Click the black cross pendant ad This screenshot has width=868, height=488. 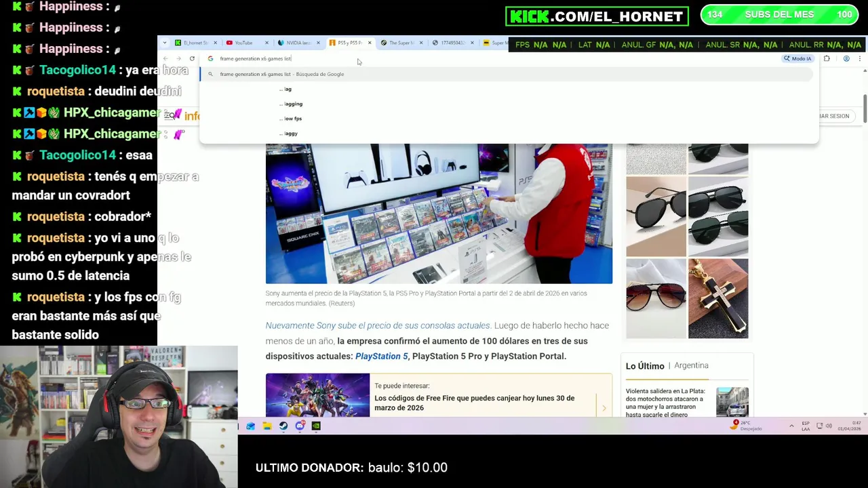pyautogui.click(x=718, y=298)
